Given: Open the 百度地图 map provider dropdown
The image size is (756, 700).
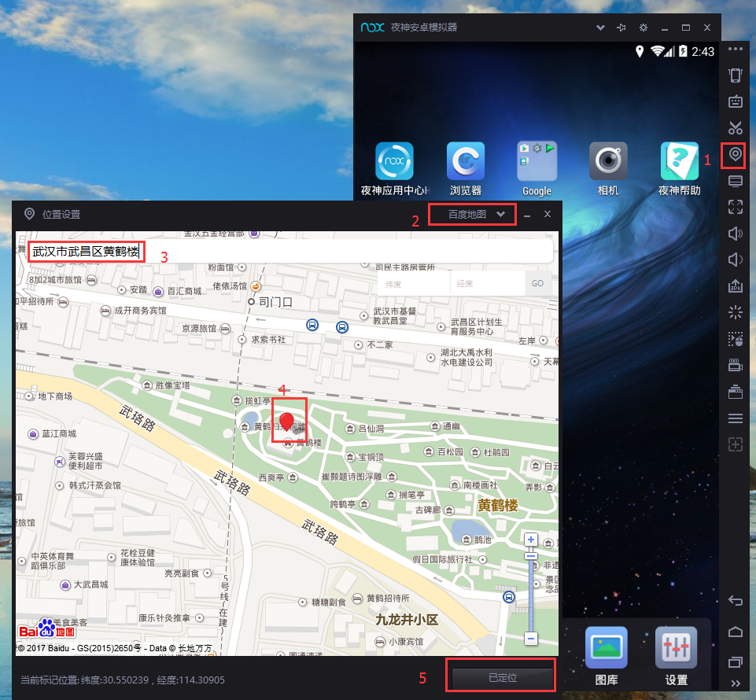Looking at the screenshot, I should pos(473,215).
